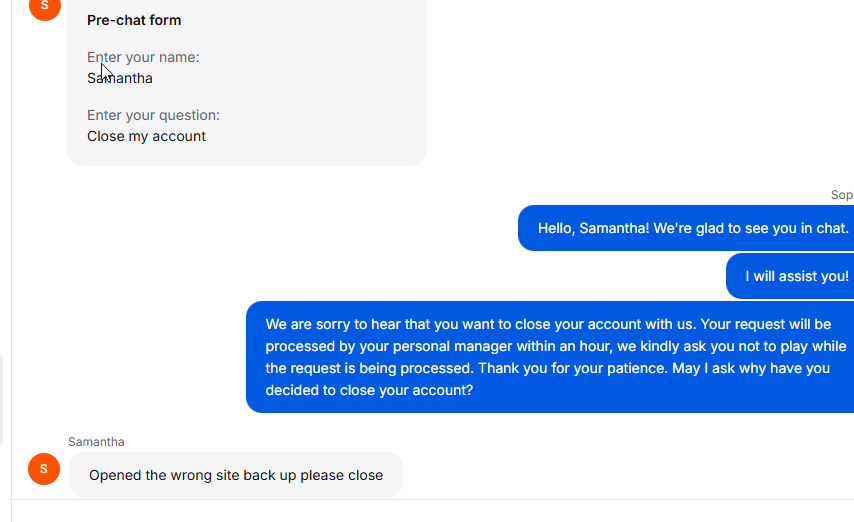Click the "Enter your question:" label

point(154,116)
